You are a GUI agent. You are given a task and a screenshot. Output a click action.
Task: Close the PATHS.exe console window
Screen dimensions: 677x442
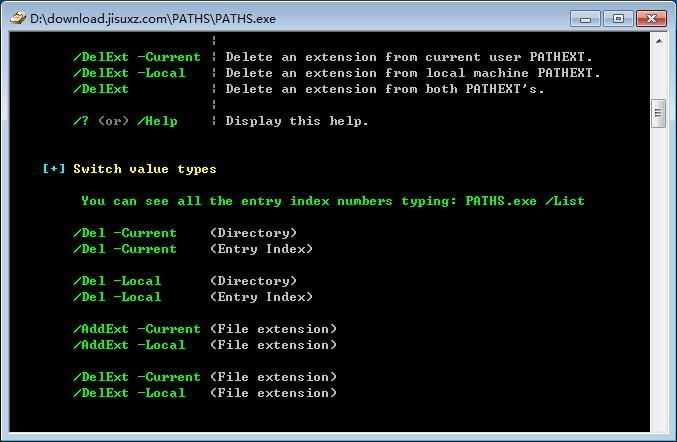(x=651, y=19)
